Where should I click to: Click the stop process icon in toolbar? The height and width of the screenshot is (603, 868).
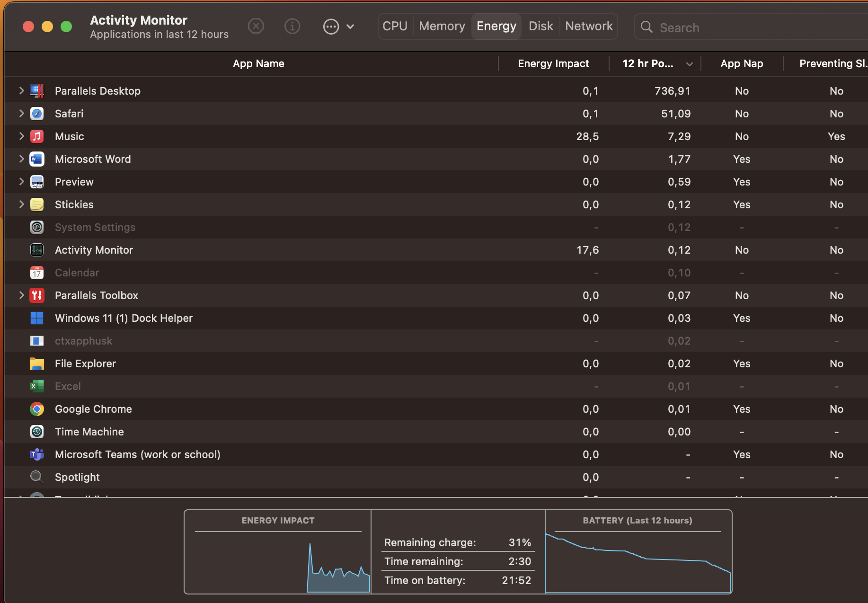click(x=256, y=26)
